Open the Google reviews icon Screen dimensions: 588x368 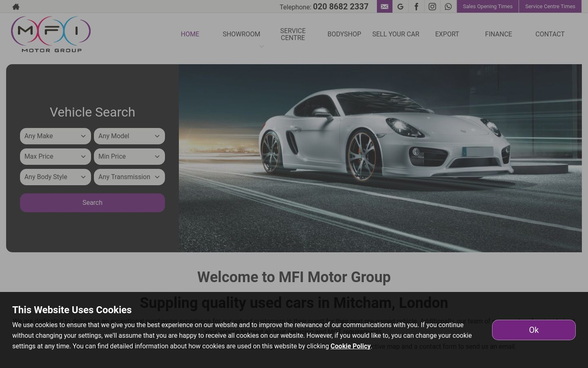(x=401, y=7)
